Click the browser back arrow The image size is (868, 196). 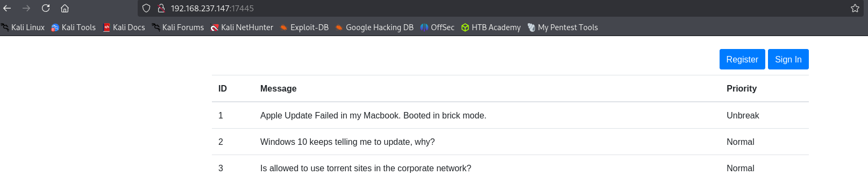click(x=7, y=8)
